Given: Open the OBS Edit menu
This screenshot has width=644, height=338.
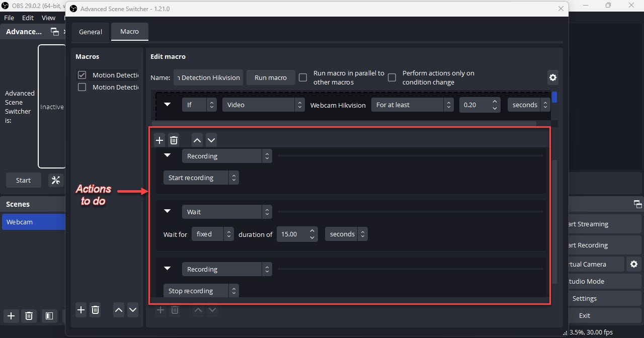Looking at the screenshot, I should pyautogui.click(x=28, y=18).
